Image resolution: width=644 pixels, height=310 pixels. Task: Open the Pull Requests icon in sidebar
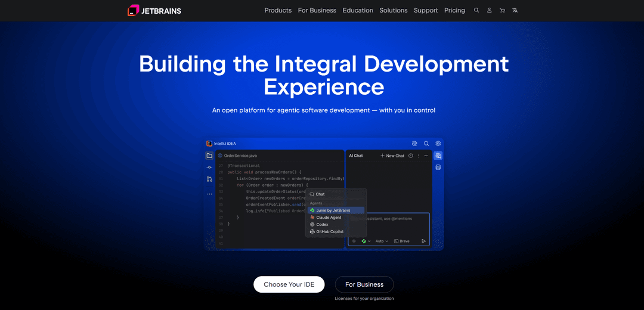coord(209,179)
